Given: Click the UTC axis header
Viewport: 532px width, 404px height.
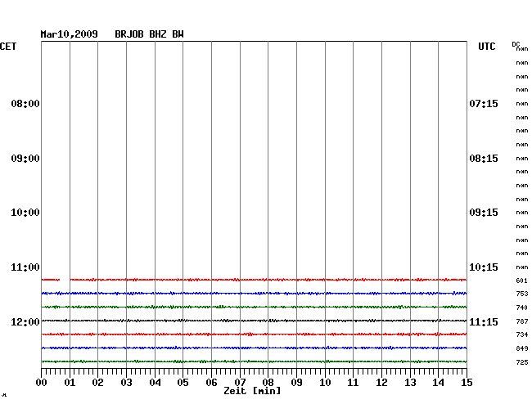Looking at the screenshot, I should [x=486, y=47].
